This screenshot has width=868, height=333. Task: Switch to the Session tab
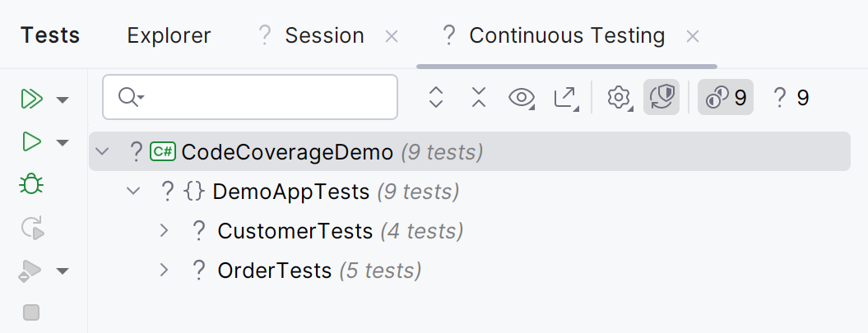[x=324, y=35]
